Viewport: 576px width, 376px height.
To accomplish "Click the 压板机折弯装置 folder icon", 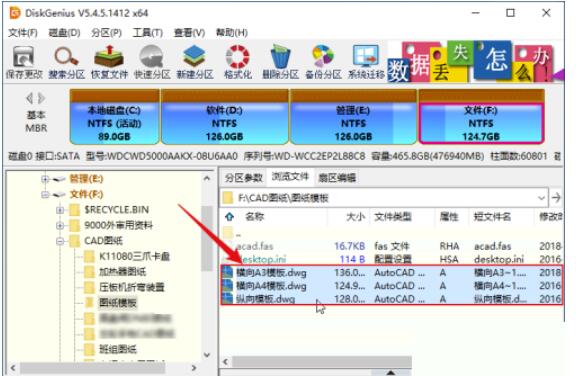I will pyautogui.click(x=89, y=287).
